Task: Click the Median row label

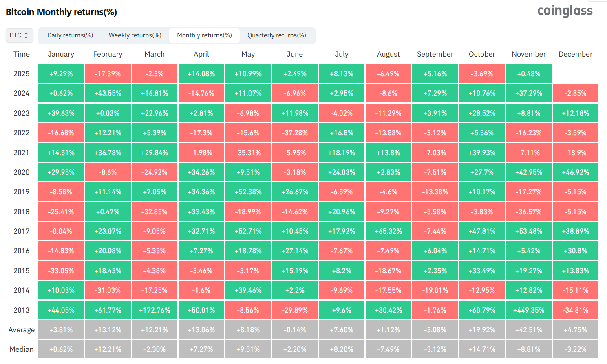Action: [x=22, y=349]
